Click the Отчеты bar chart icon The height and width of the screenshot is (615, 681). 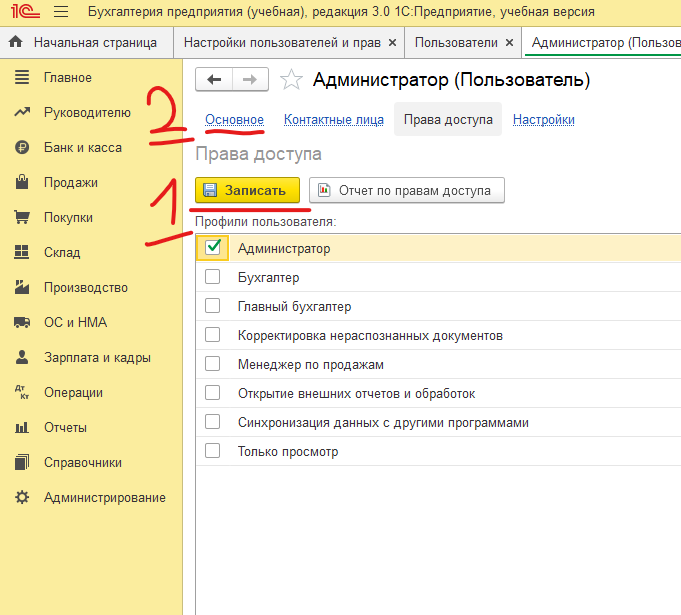[x=22, y=427]
